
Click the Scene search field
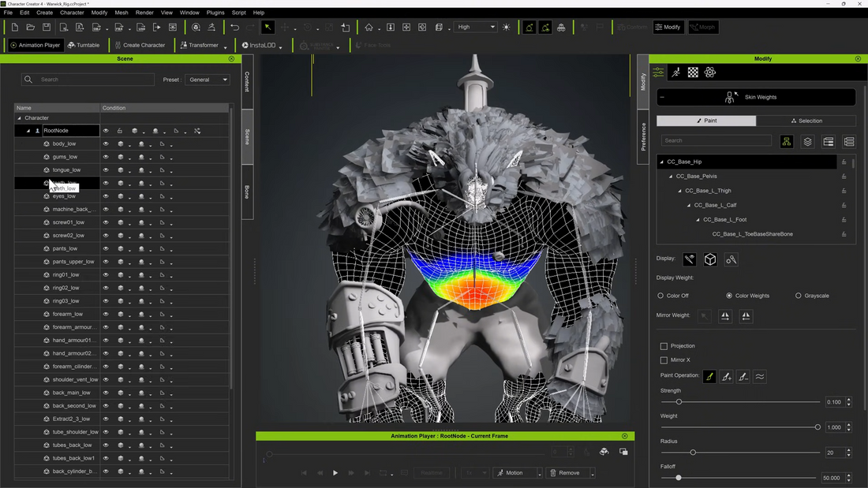[x=88, y=80]
